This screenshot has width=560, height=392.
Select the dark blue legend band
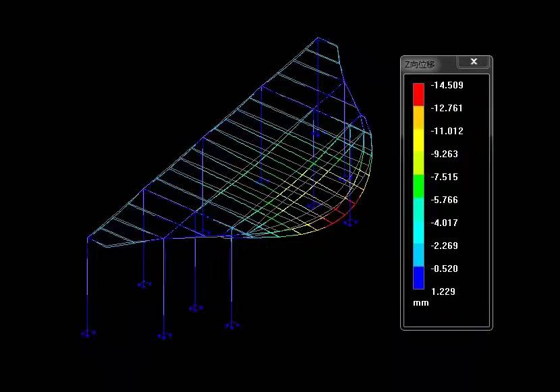418,278
